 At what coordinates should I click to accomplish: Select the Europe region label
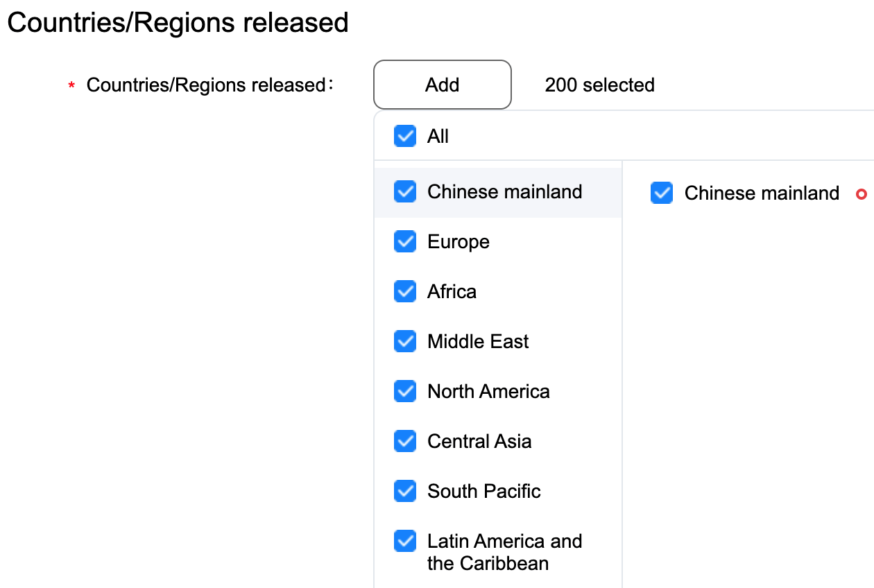coord(459,242)
